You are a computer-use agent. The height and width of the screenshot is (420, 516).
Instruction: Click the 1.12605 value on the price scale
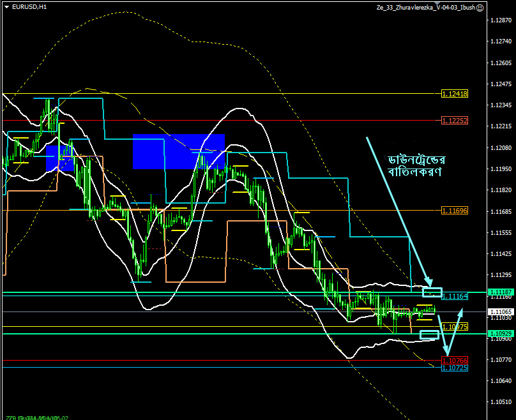click(501, 63)
